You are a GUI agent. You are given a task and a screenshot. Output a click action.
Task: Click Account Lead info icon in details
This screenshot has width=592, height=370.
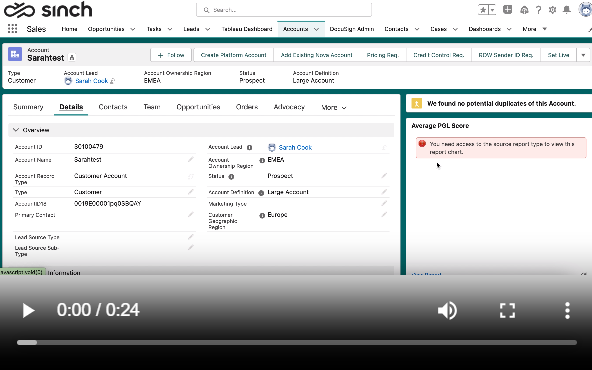pyautogui.click(x=250, y=148)
